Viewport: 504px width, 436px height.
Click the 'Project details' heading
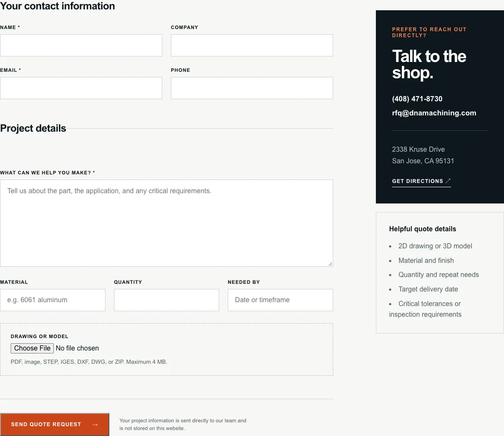[33, 128]
